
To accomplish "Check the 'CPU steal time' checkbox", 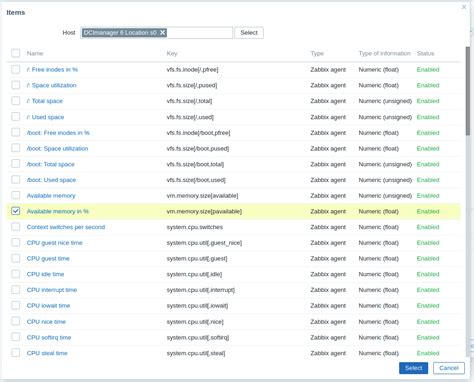I will (16, 353).
